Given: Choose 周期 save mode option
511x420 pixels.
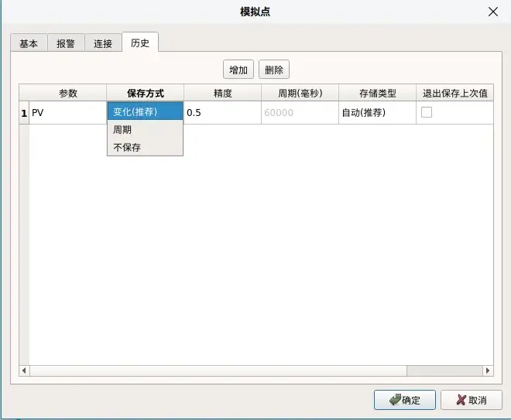Looking at the screenshot, I should 145,130.
